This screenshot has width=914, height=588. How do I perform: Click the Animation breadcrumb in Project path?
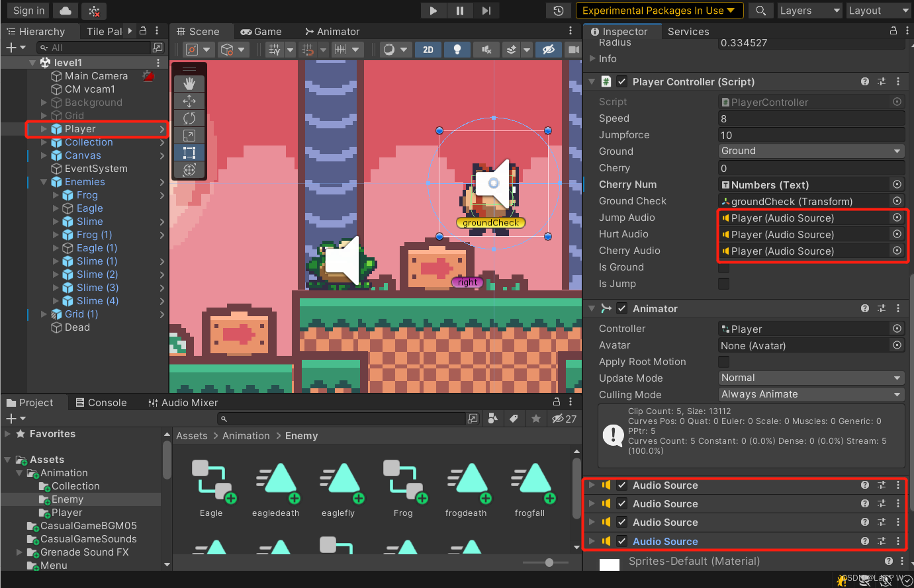point(246,435)
